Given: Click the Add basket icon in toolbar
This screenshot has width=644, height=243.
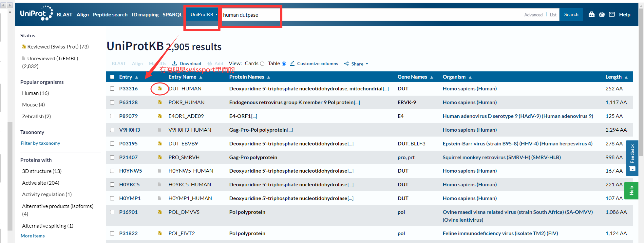Looking at the screenshot, I should 210,64.
